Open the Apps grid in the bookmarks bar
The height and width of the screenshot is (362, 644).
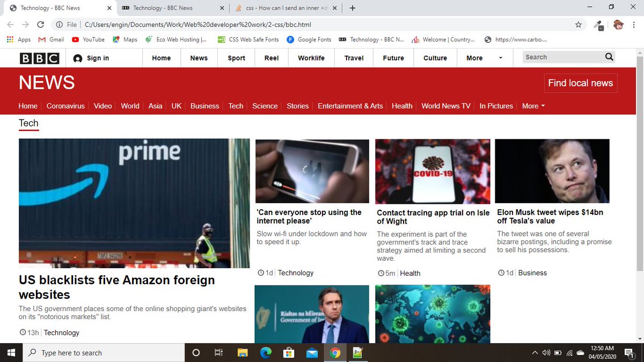click(18, 39)
